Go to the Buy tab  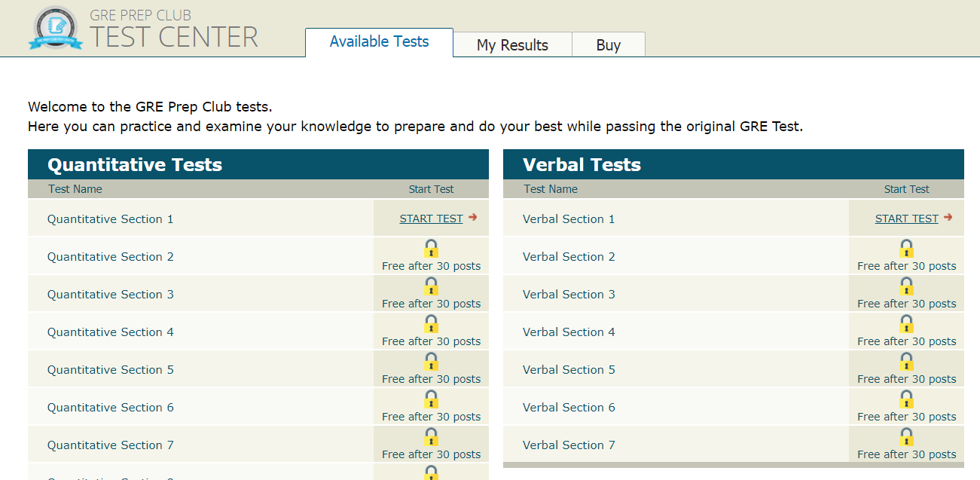pos(609,45)
